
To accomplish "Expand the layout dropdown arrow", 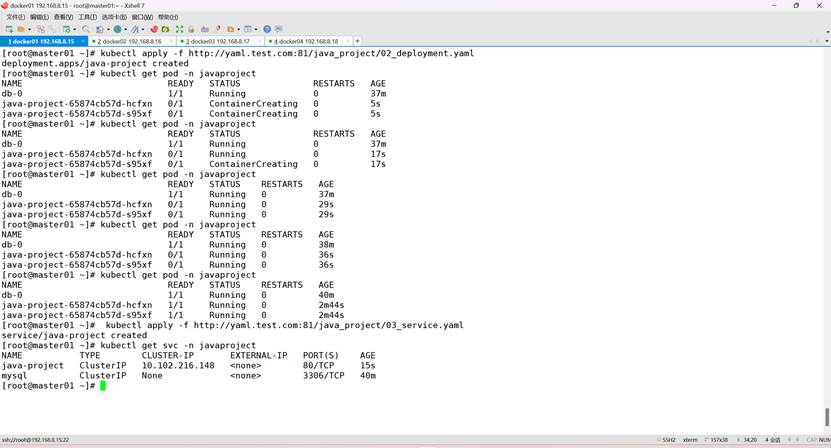I will click(x=256, y=29).
